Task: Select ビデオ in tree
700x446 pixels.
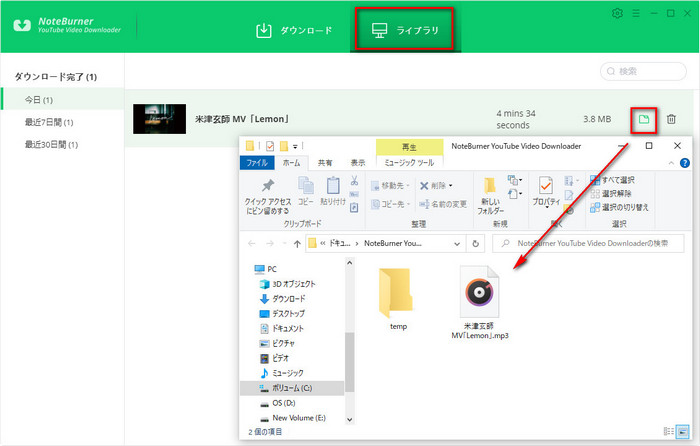Action: coord(275,358)
